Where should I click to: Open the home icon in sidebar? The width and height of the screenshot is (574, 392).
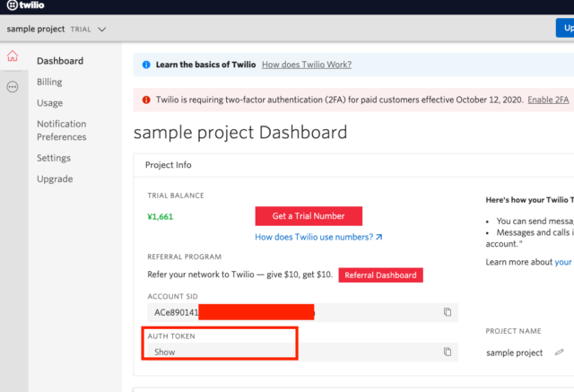pos(13,56)
